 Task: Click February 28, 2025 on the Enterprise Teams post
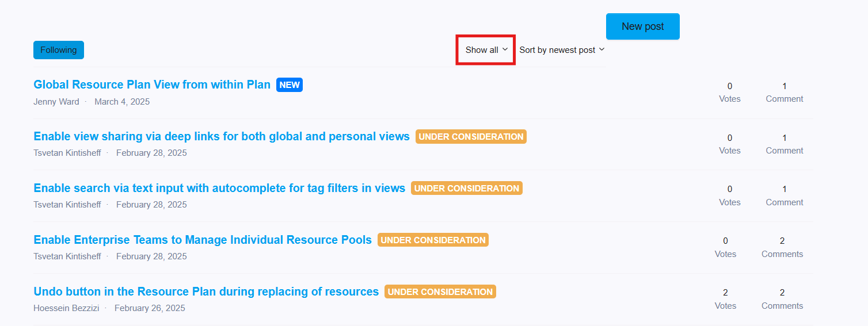click(x=151, y=256)
